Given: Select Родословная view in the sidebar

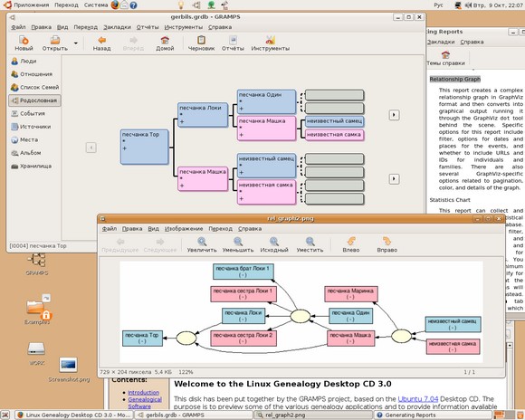Looking at the screenshot, I should pos(34,100).
